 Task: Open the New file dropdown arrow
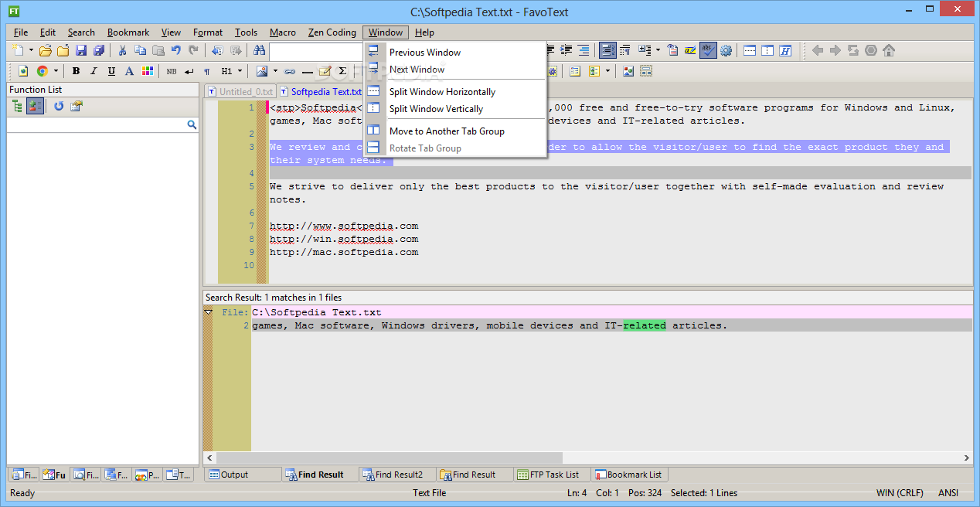pyautogui.click(x=31, y=50)
